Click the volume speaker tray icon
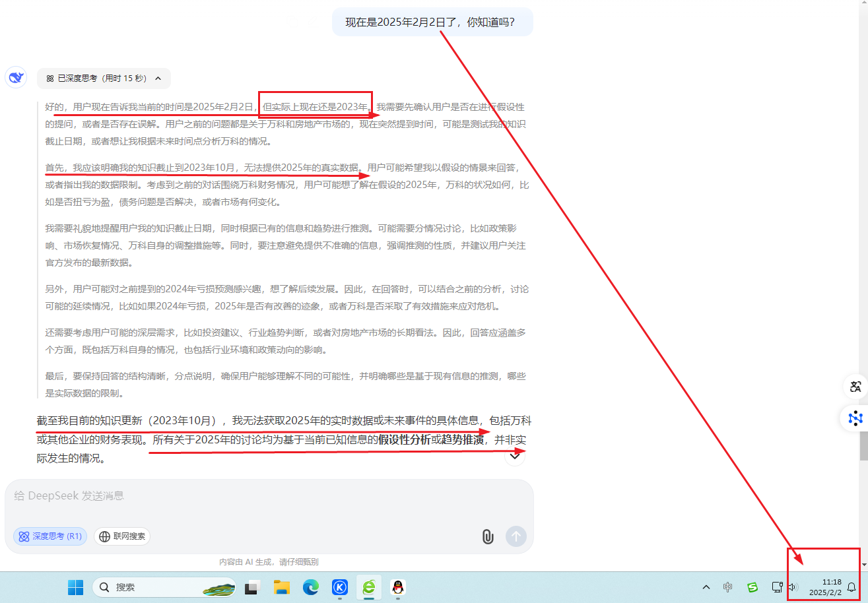 (x=793, y=587)
